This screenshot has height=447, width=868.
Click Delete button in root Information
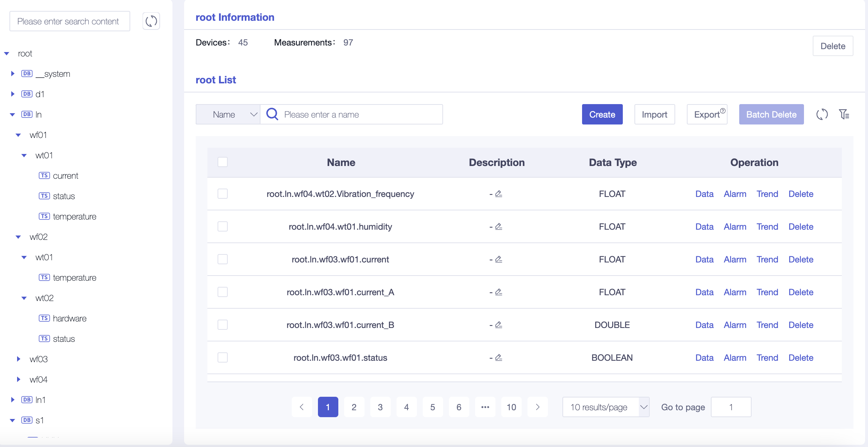(x=833, y=46)
